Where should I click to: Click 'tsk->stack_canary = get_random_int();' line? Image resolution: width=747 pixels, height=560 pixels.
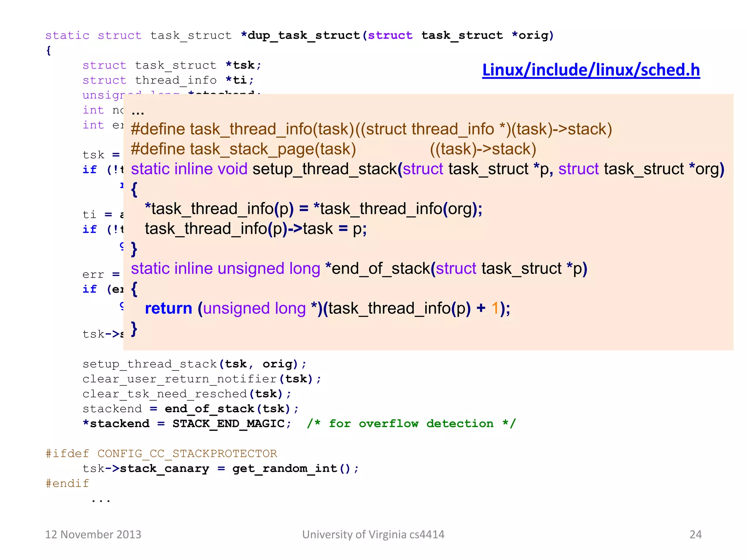click(x=221, y=468)
